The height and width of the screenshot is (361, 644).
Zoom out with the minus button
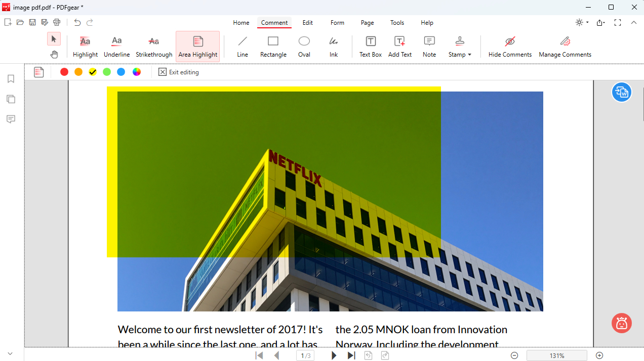pyautogui.click(x=514, y=355)
